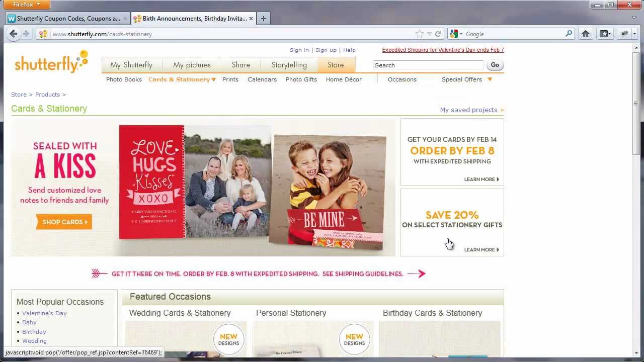
Task: Open the list all tabs dropdown
Action: click(634, 19)
